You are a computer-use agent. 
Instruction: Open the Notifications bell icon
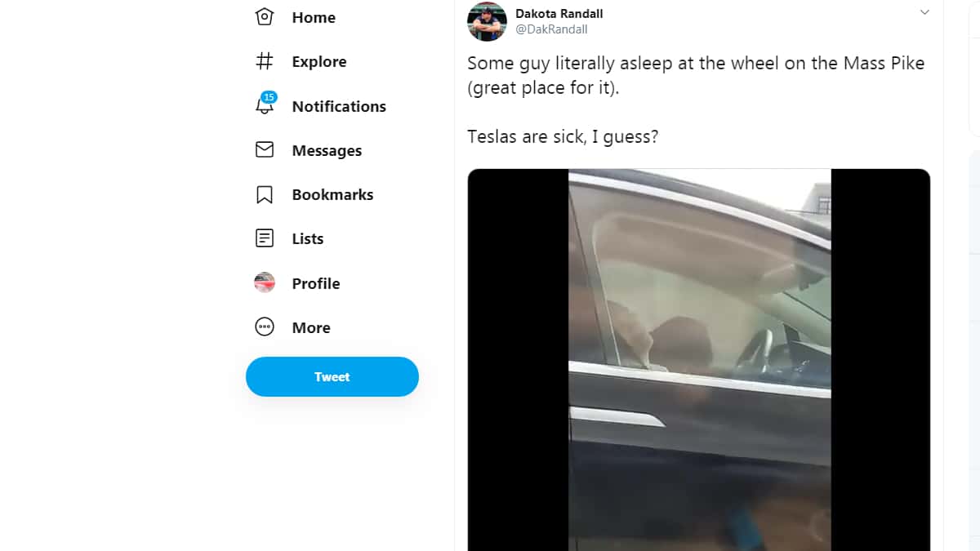[265, 104]
